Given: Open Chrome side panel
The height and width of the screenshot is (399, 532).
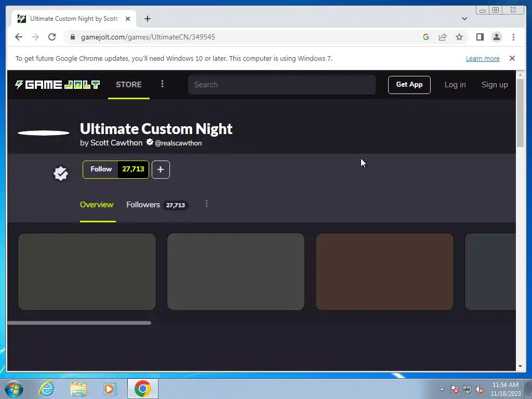Looking at the screenshot, I should click(480, 37).
